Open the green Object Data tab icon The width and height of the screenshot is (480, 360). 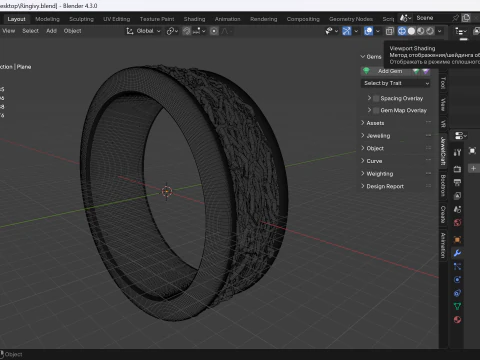pyautogui.click(x=457, y=306)
